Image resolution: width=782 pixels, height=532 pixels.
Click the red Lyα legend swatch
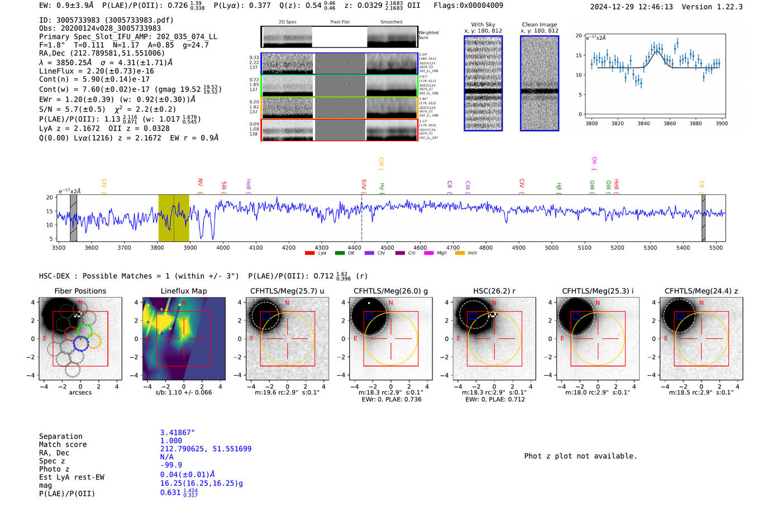click(309, 253)
